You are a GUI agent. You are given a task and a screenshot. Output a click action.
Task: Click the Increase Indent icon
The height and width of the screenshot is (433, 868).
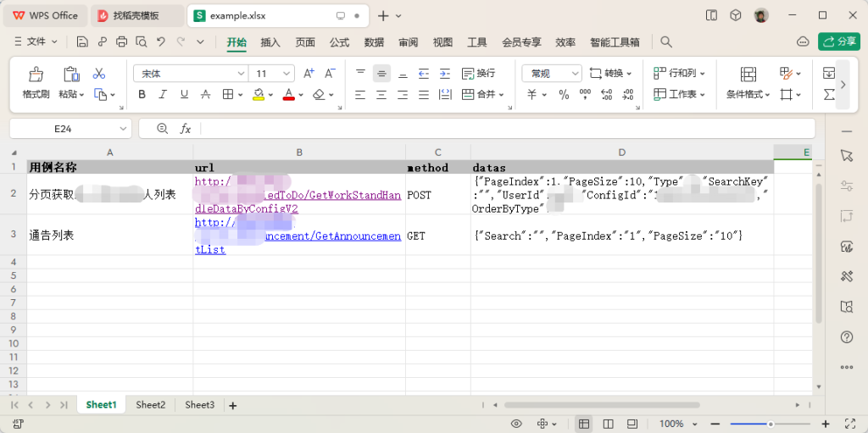pos(444,73)
